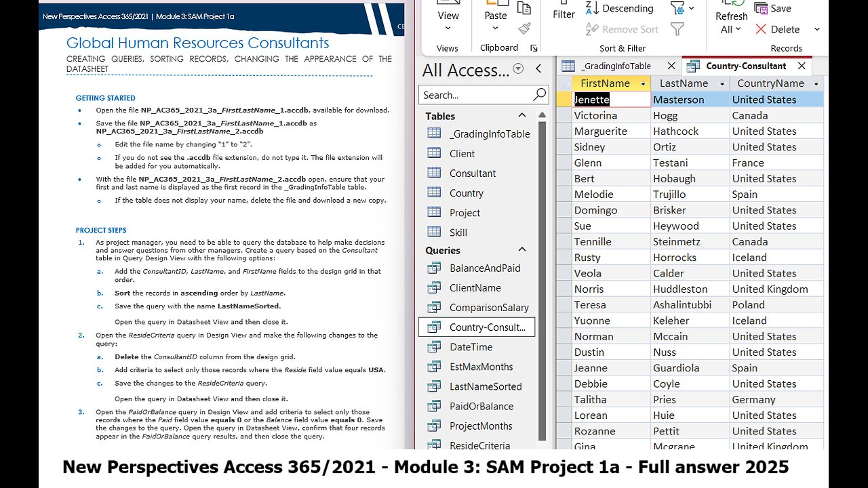Select the Project table icon

434,212
